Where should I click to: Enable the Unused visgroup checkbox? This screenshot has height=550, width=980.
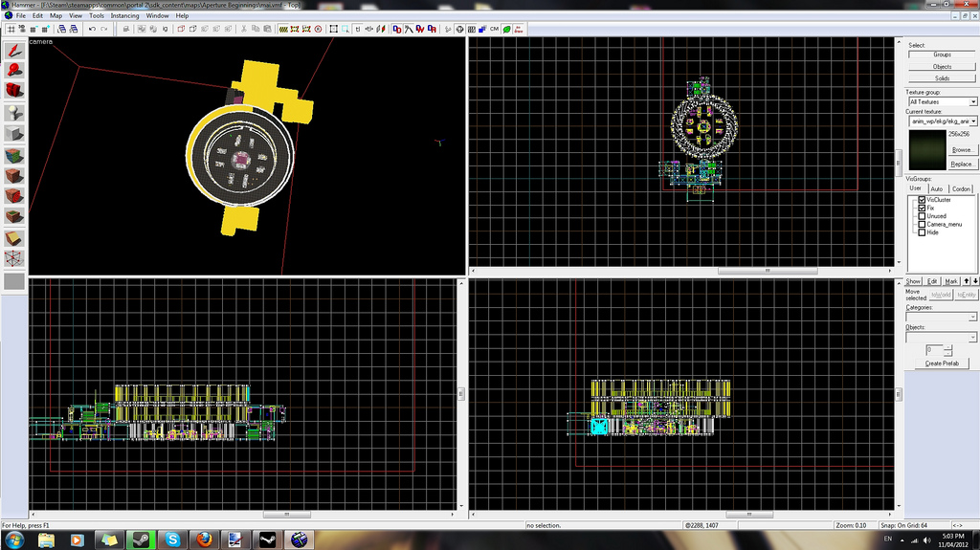pos(922,216)
